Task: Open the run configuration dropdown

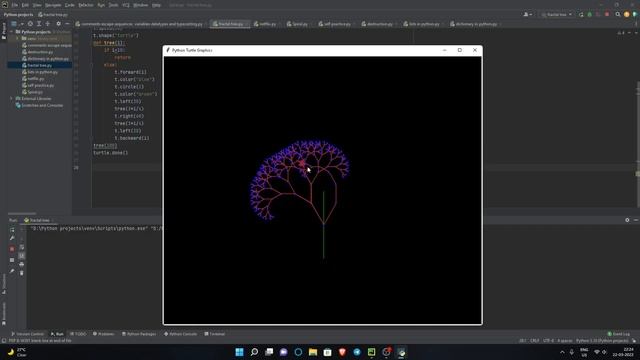Action: pos(557,14)
